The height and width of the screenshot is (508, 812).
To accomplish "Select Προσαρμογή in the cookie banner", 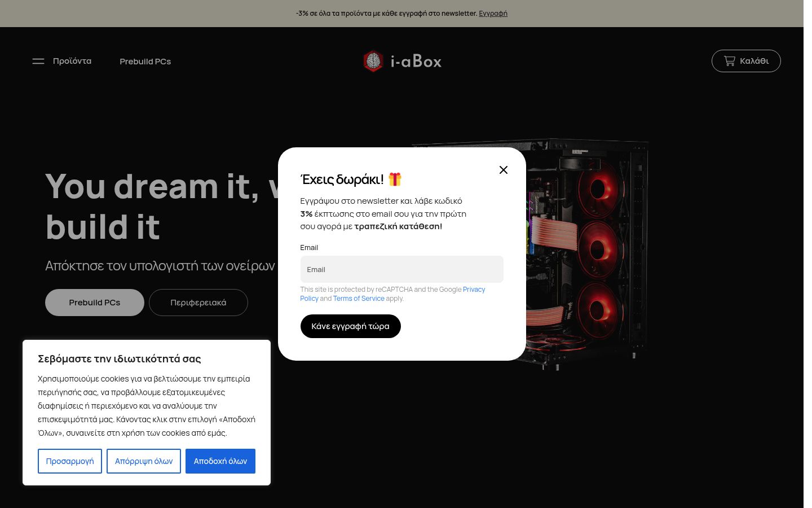I will [70, 461].
